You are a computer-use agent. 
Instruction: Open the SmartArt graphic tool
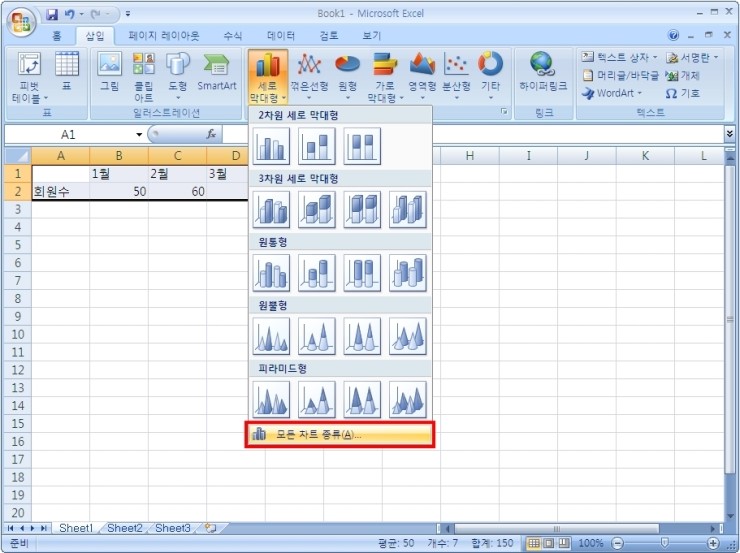pyautogui.click(x=216, y=72)
